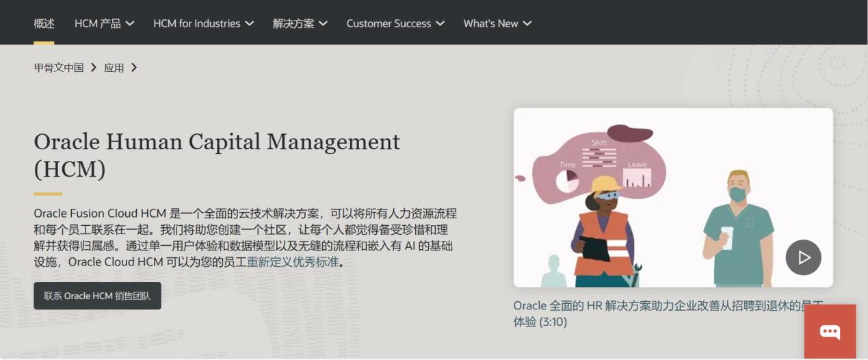Open the chat bubble icon
The height and width of the screenshot is (360, 868).
tap(830, 332)
